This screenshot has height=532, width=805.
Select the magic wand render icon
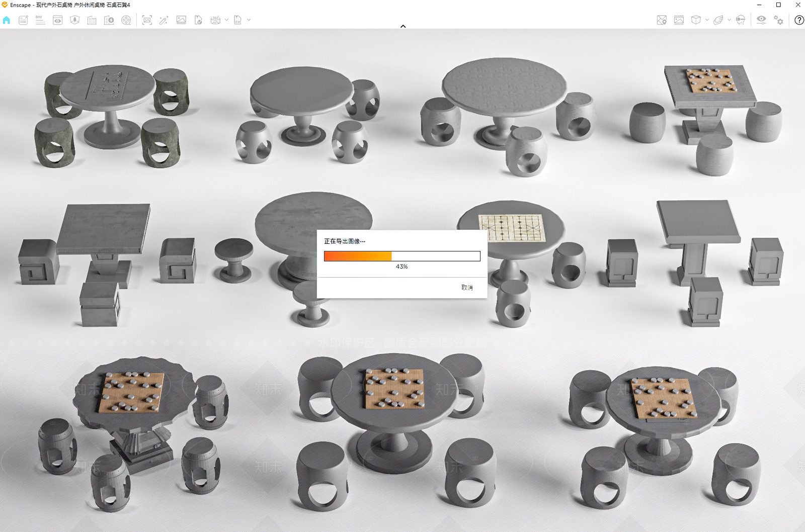coord(164,20)
